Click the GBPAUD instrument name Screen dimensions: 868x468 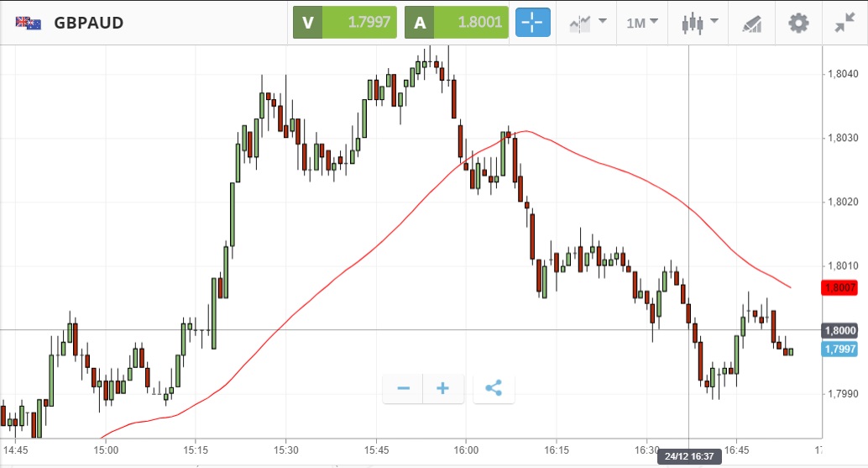tap(88, 23)
